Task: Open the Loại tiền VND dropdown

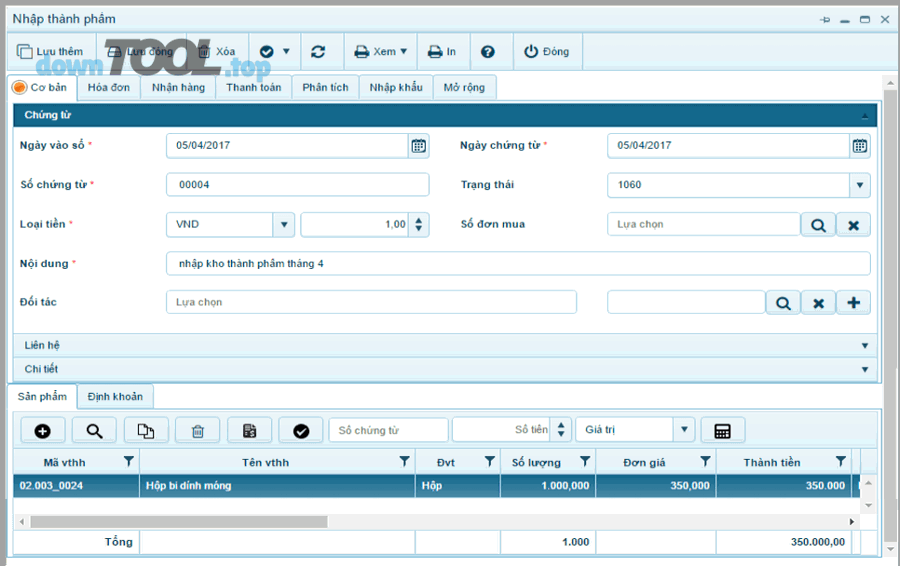Action: (284, 225)
